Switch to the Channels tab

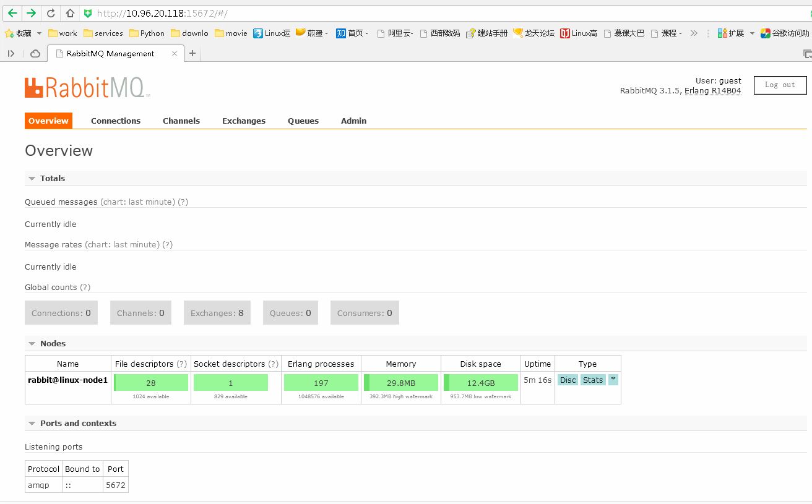181,121
